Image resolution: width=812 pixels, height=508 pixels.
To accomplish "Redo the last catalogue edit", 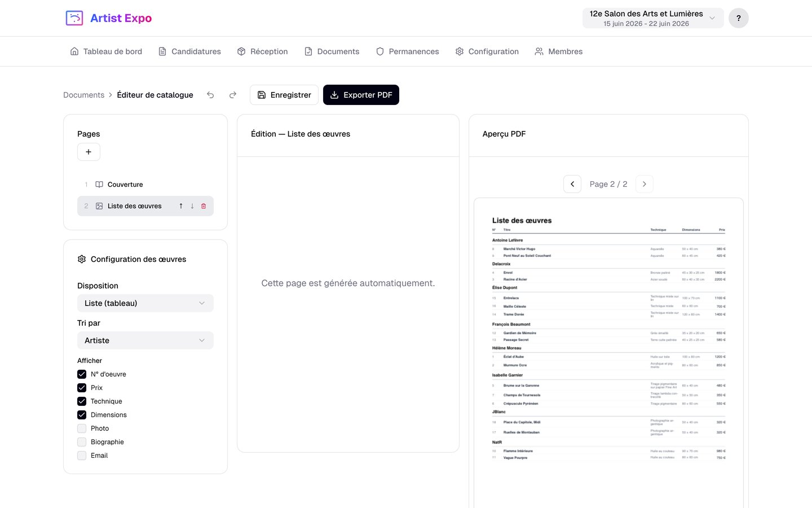I will (233, 95).
